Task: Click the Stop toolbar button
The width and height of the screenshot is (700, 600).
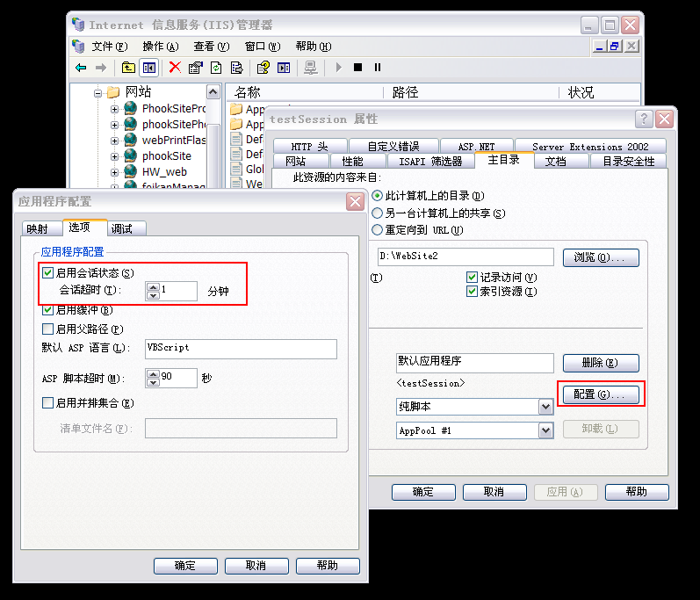Action: tap(357, 68)
